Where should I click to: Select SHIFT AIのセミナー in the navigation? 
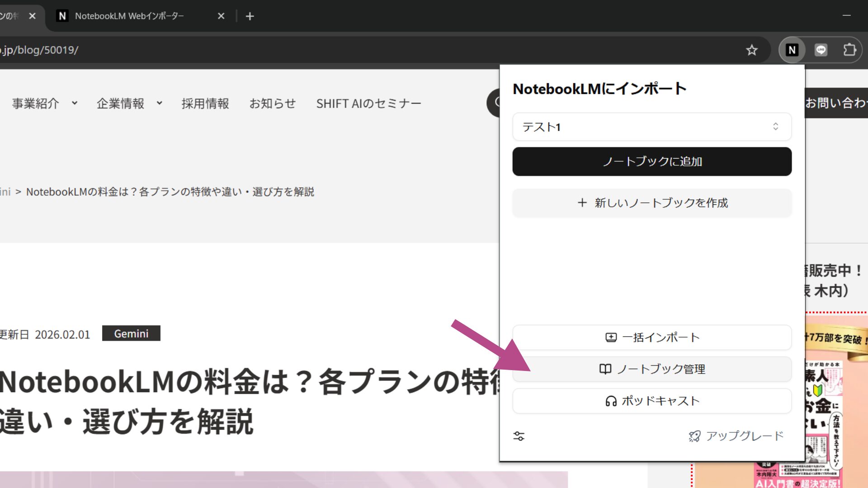click(x=368, y=103)
